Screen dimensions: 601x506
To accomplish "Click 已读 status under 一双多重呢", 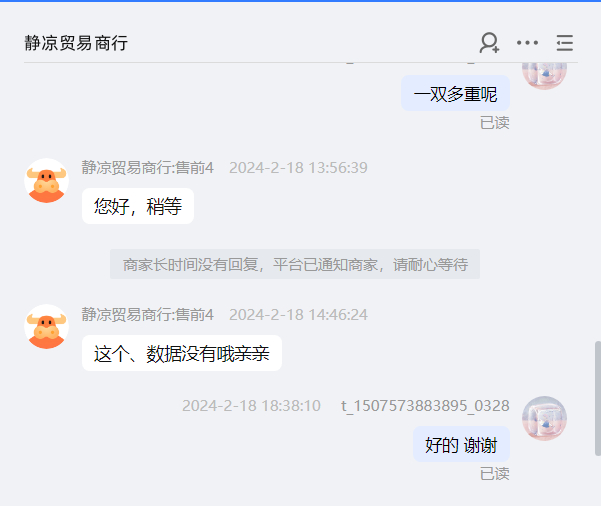I will pyautogui.click(x=495, y=123).
